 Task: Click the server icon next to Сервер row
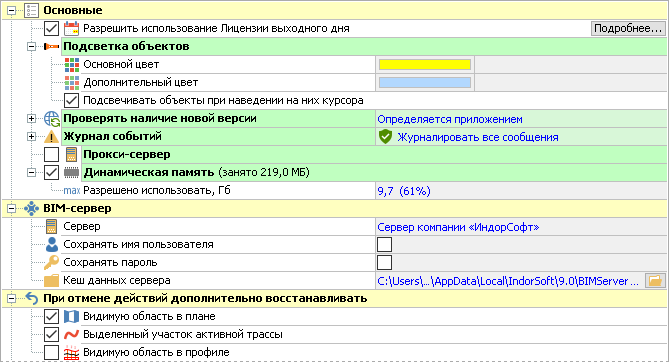pos(51,227)
